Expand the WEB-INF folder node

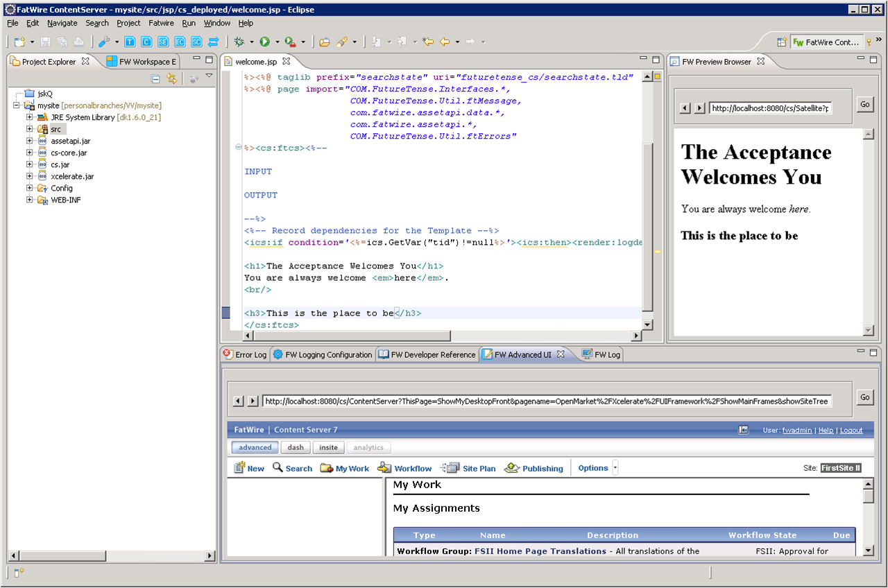pos(30,200)
